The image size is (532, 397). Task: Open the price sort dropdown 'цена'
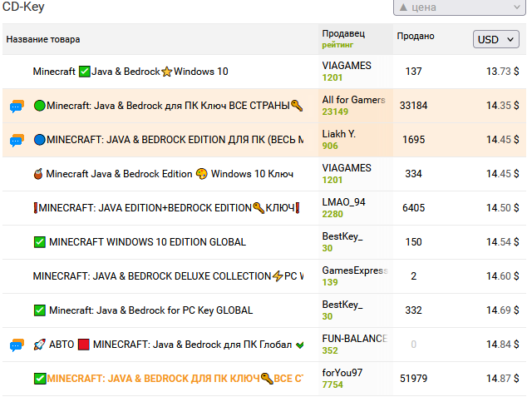[460, 7]
